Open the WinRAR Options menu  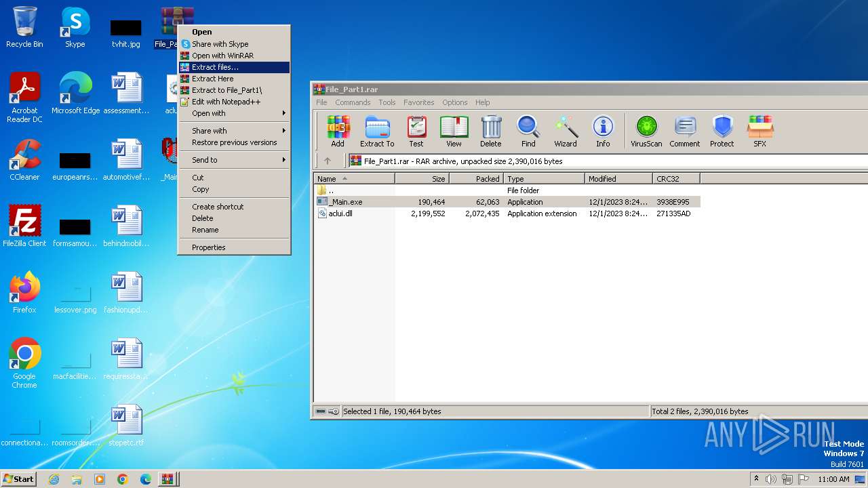455,102
